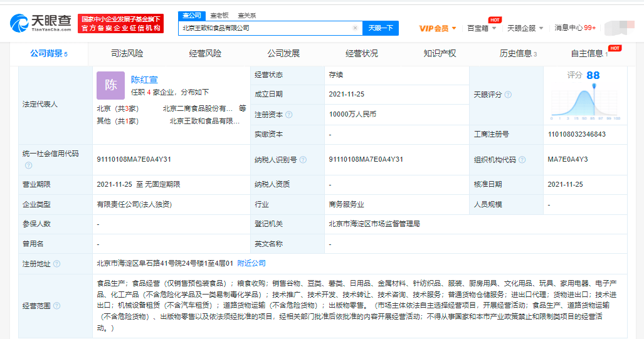Open help icon next to 注册地址

click(x=56, y=264)
